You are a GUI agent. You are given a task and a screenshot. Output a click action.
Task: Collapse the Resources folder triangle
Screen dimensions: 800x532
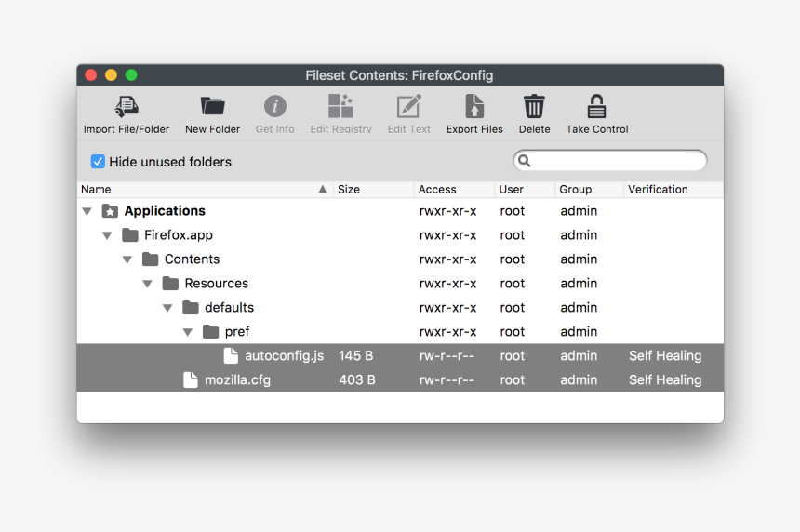148,284
